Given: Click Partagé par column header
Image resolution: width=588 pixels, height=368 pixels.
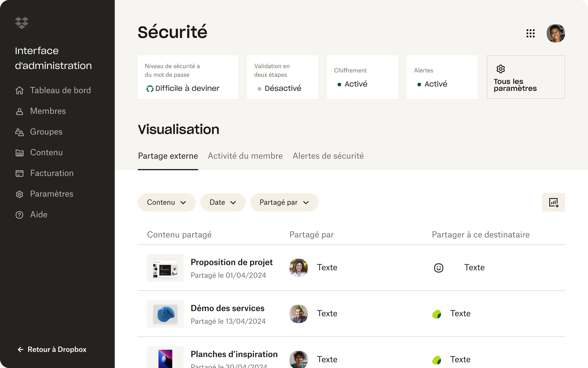Looking at the screenshot, I should [x=312, y=235].
